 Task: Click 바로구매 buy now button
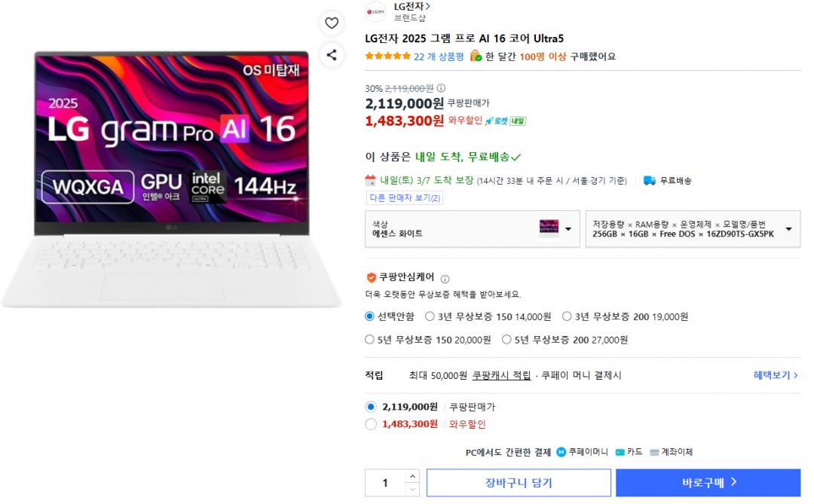coord(708,483)
